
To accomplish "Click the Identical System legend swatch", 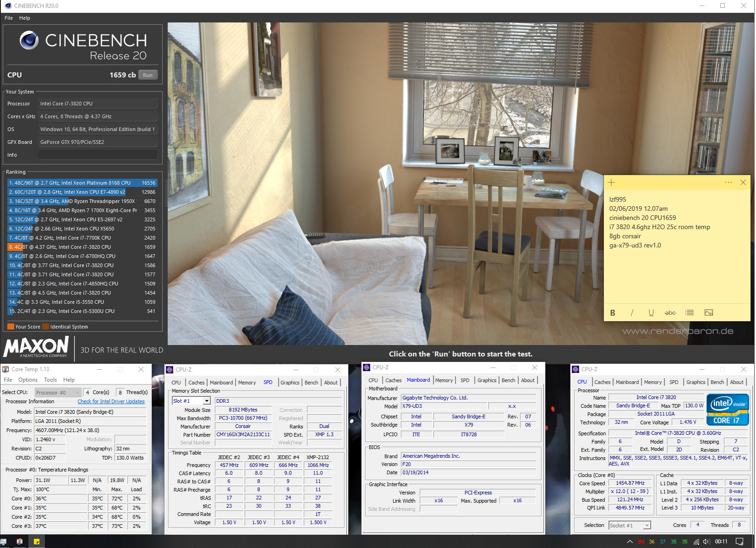I will (45, 327).
